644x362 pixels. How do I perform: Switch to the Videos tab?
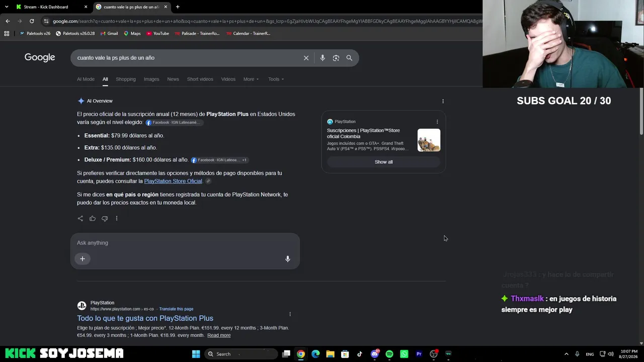point(228,79)
